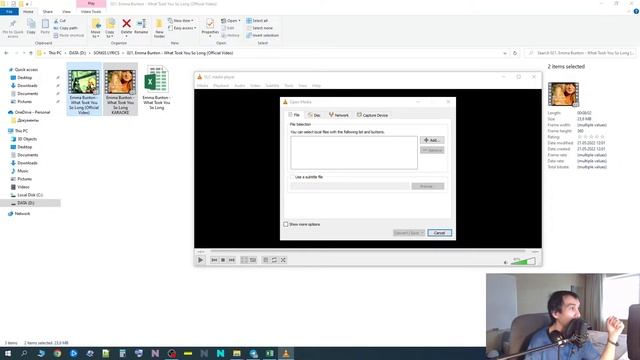Select the KARAOKE video file thumbnail
The image size is (640, 360).
pyautogui.click(x=120, y=82)
